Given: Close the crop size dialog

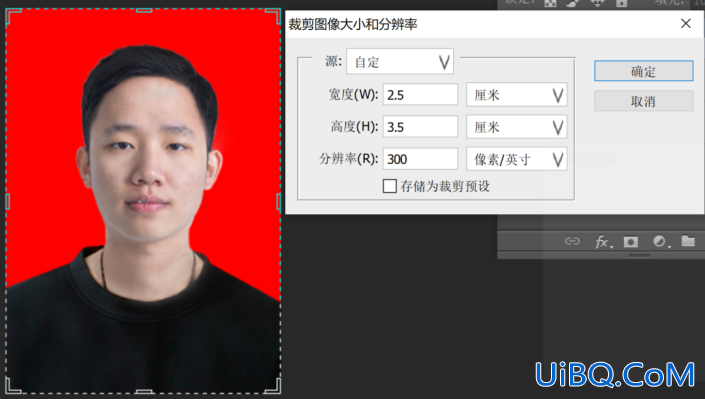Looking at the screenshot, I should (686, 23).
